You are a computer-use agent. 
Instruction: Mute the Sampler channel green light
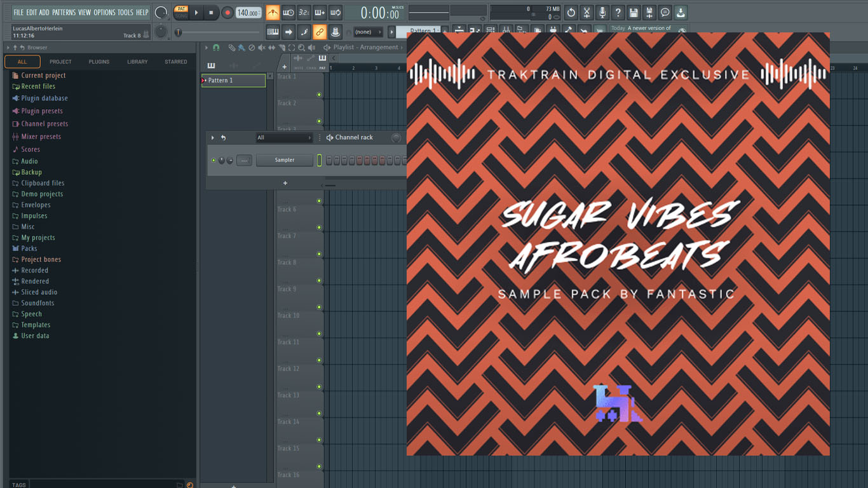click(214, 160)
